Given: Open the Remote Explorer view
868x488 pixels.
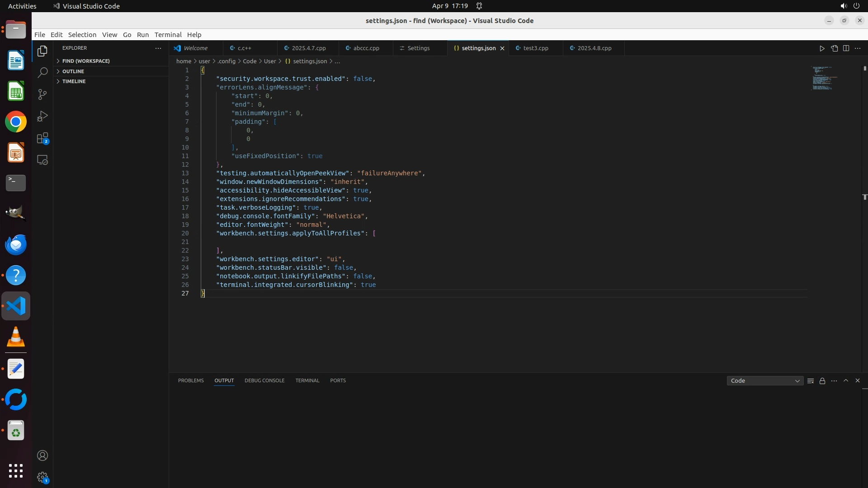Looking at the screenshot, I should click(42, 160).
